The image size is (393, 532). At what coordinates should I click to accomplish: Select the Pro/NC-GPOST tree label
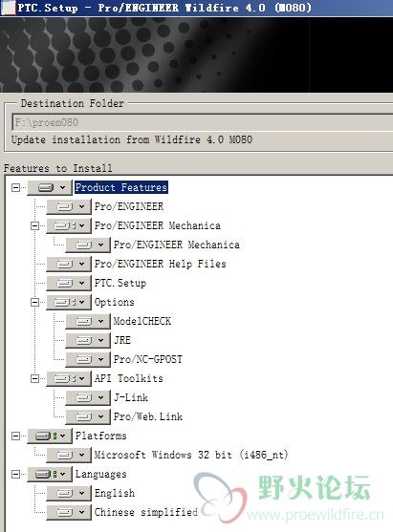point(148,360)
